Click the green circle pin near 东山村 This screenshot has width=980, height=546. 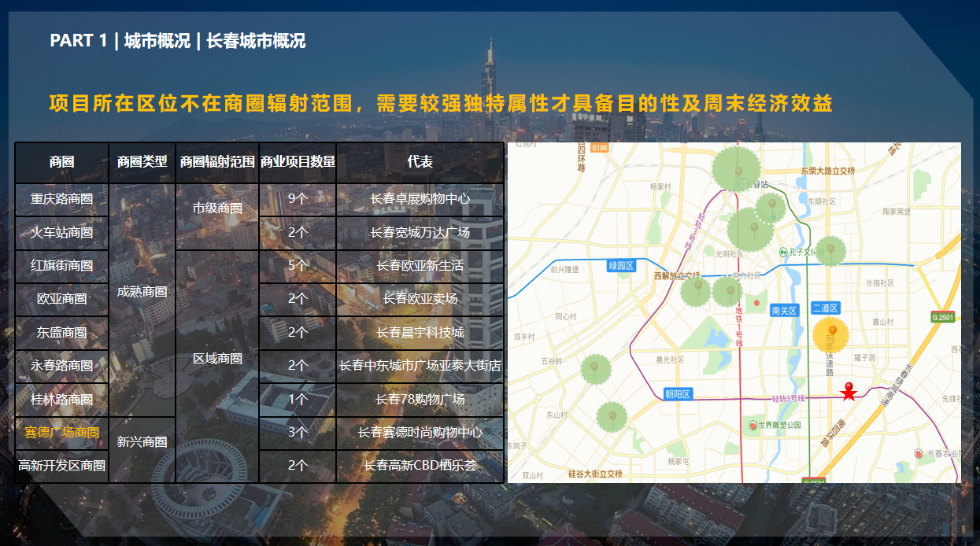click(612, 417)
